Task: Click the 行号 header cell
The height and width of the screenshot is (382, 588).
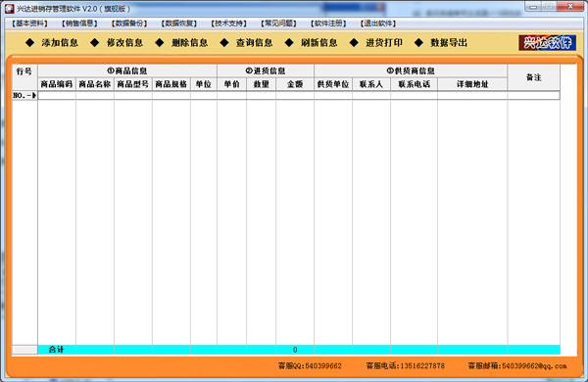Action: pos(24,77)
